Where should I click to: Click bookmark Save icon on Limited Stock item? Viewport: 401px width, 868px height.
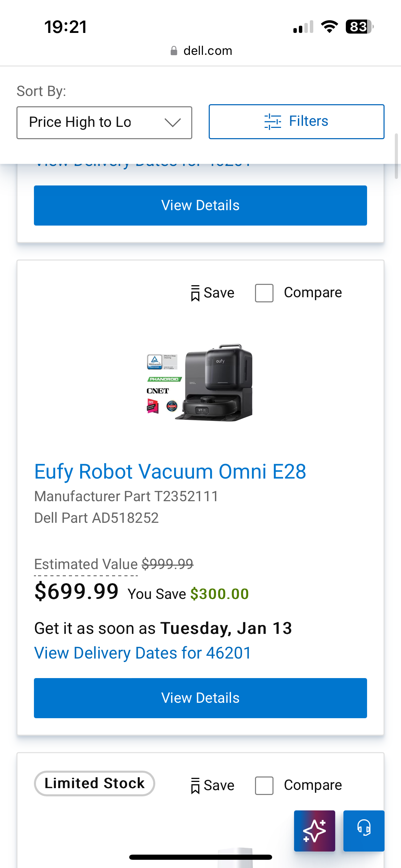[195, 785]
